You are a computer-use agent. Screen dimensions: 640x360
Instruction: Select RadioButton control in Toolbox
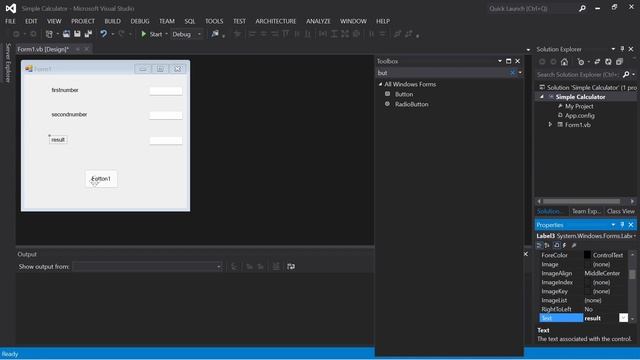(411, 104)
